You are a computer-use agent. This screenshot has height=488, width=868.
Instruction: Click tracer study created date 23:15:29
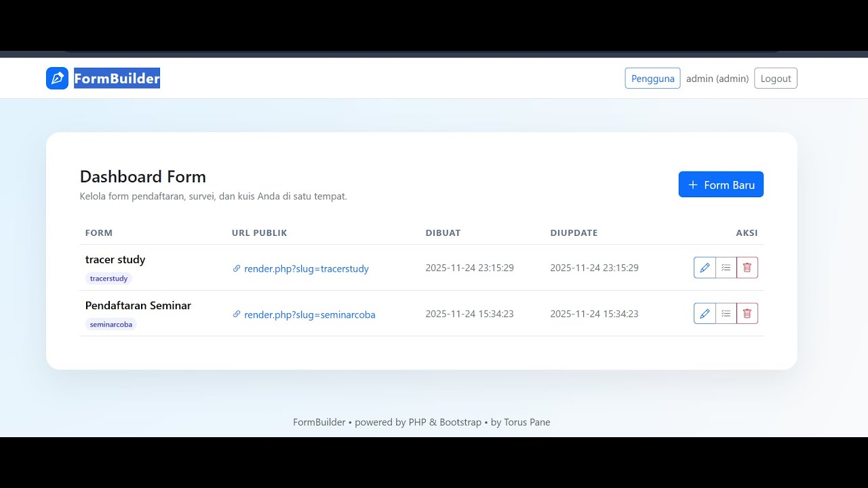coord(469,268)
